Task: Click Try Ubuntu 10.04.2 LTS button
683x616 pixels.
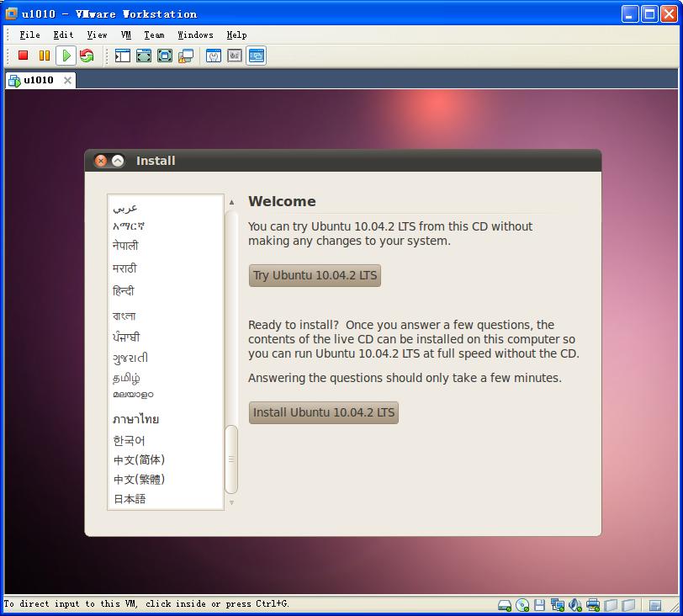Action: (x=315, y=275)
